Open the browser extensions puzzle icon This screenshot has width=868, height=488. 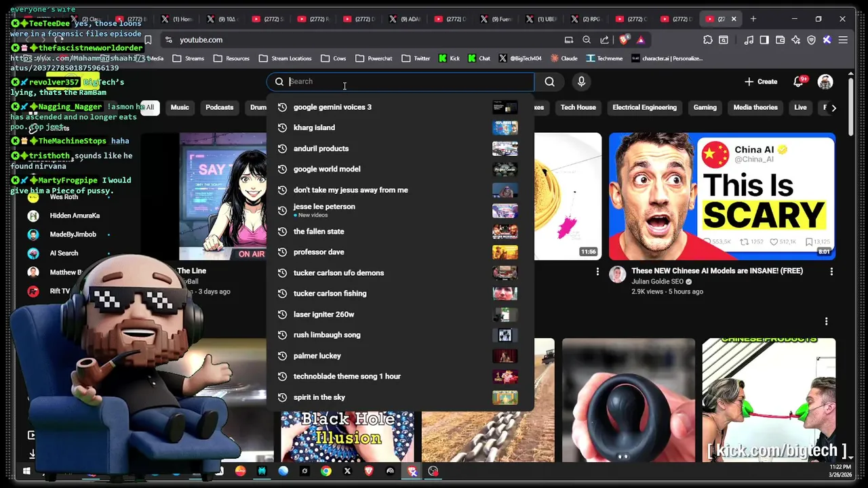708,40
